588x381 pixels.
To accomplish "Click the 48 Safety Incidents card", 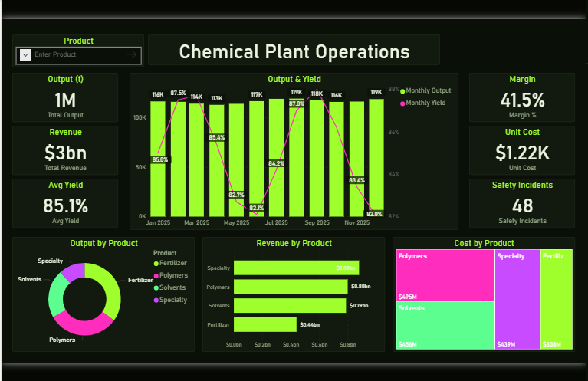I will 522,204.
